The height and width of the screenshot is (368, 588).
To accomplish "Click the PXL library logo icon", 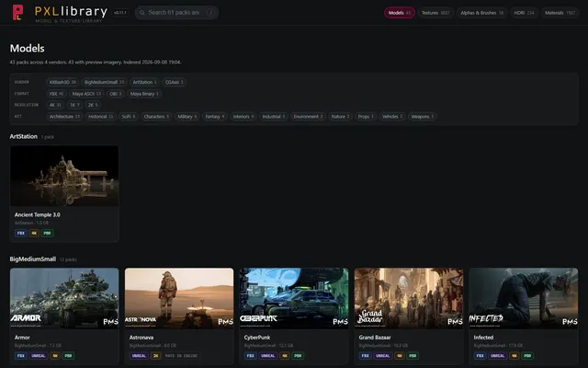I will point(17,12).
